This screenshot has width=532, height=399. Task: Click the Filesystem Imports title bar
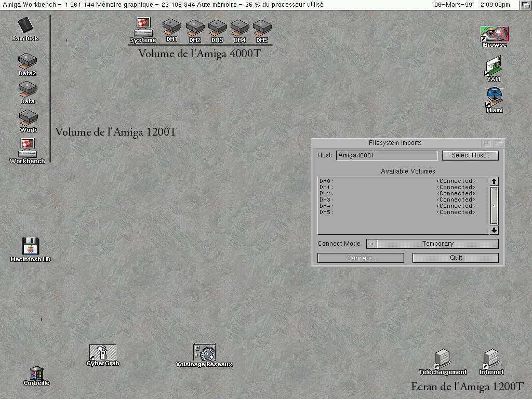pos(395,143)
